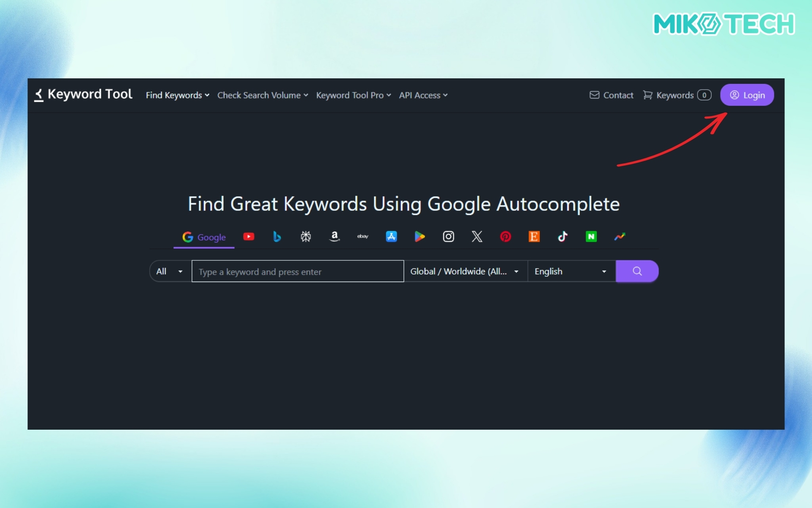Select the Bing platform icon
This screenshot has width=812, height=508.
[277, 237]
